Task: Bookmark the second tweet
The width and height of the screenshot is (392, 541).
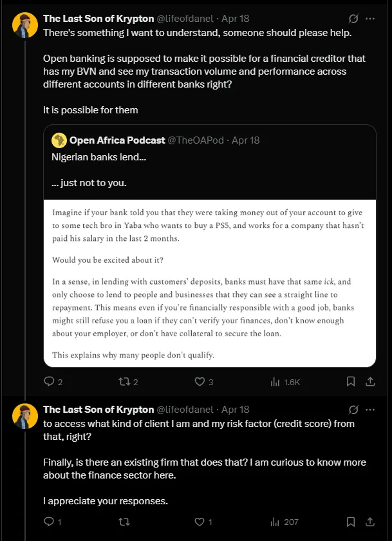Action: point(350,522)
